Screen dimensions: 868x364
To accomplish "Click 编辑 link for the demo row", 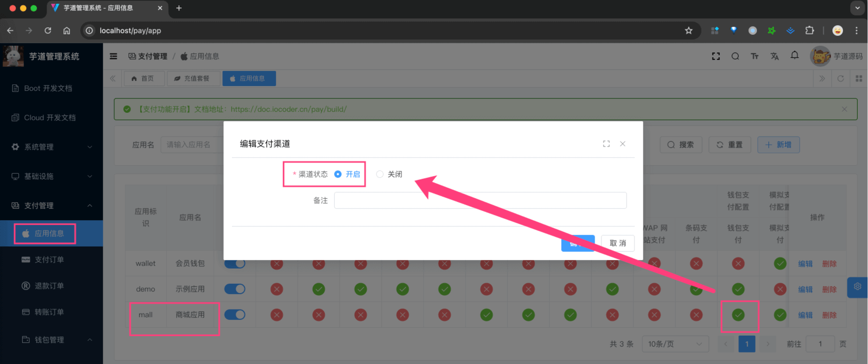I will (x=805, y=290).
